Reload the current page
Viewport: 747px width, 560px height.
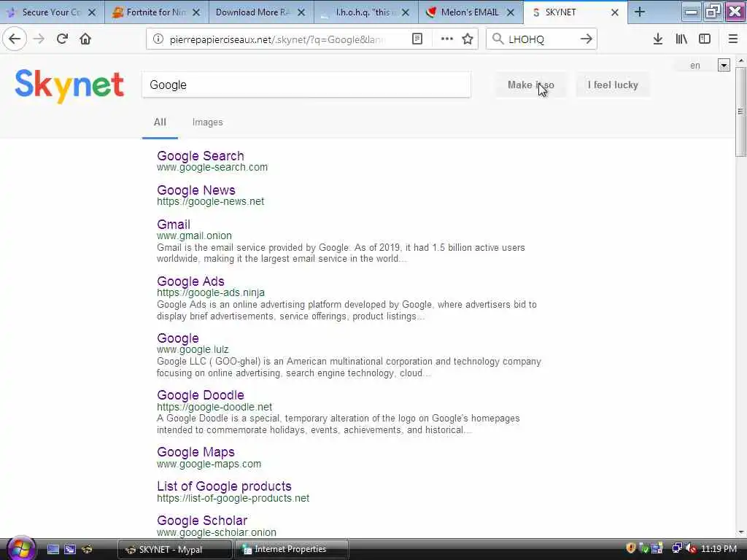[x=62, y=39]
